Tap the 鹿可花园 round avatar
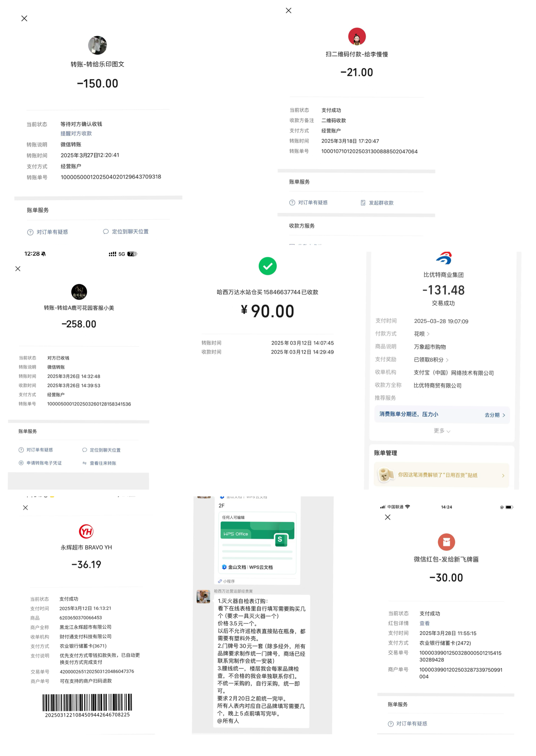This screenshot has height=756, width=536. [x=79, y=292]
